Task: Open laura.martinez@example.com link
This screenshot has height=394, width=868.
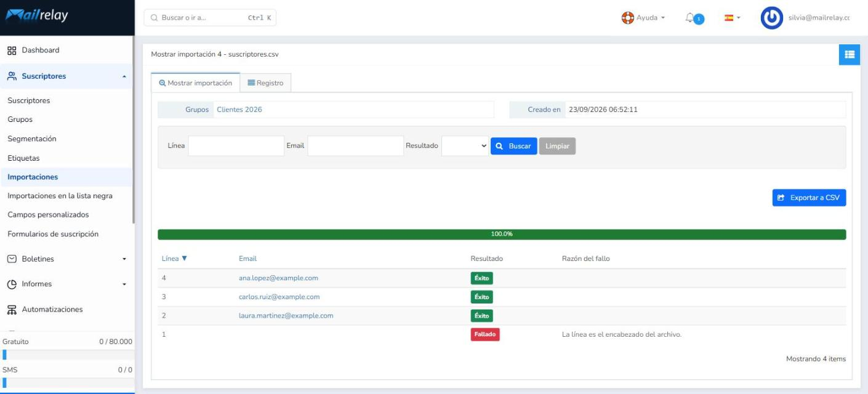Action: tap(286, 316)
